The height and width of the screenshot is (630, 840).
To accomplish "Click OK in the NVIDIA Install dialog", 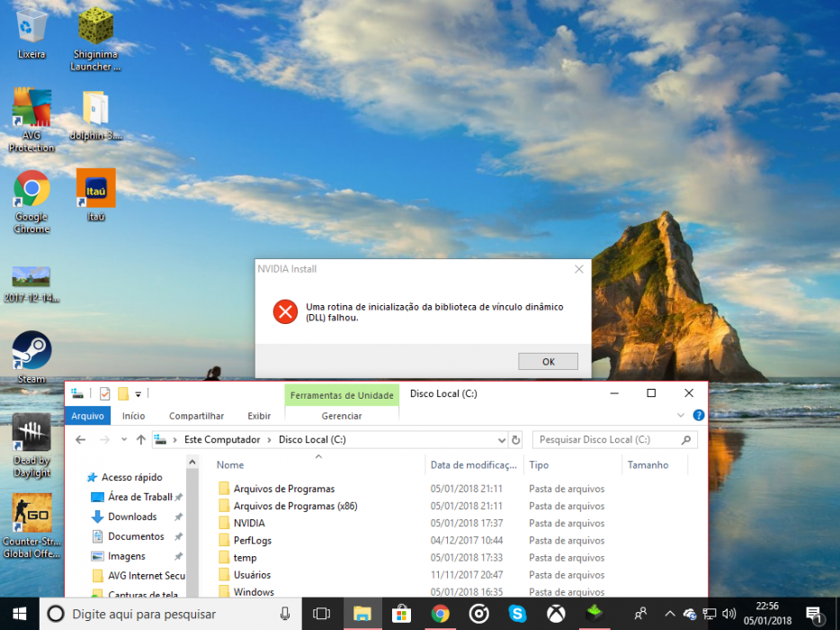I will [548, 362].
